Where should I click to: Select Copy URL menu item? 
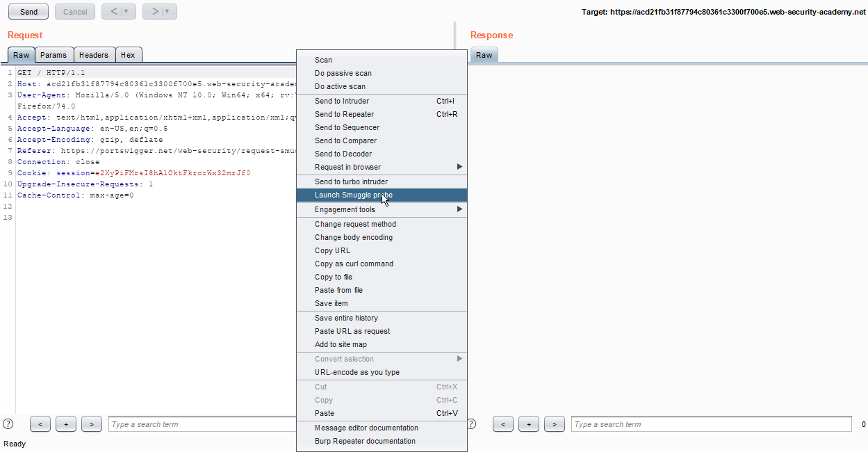pos(382,250)
